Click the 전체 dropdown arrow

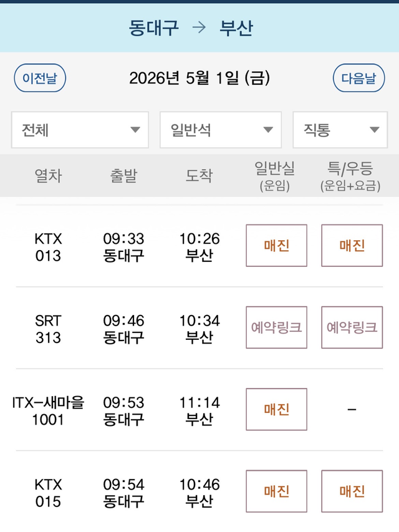pyautogui.click(x=136, y=130)
